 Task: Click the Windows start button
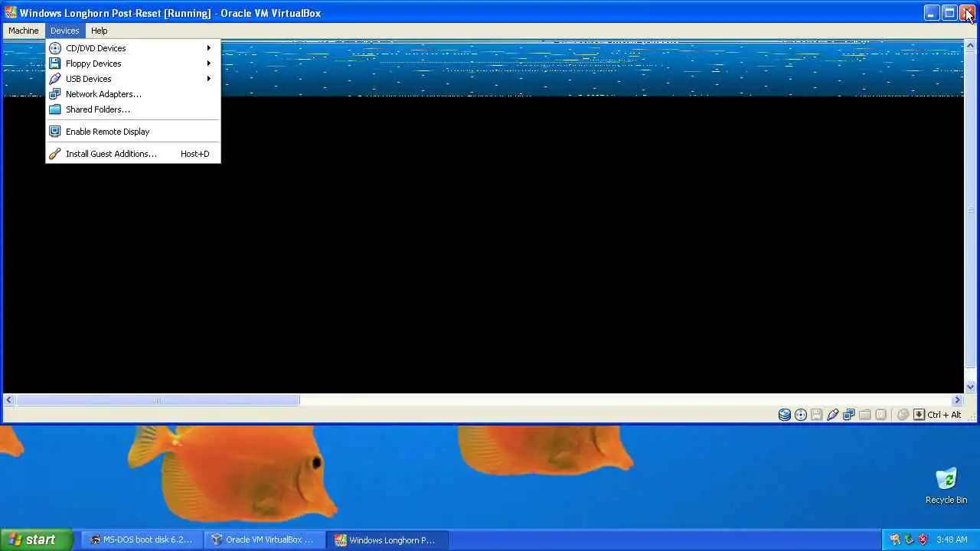tap(37, 540)
